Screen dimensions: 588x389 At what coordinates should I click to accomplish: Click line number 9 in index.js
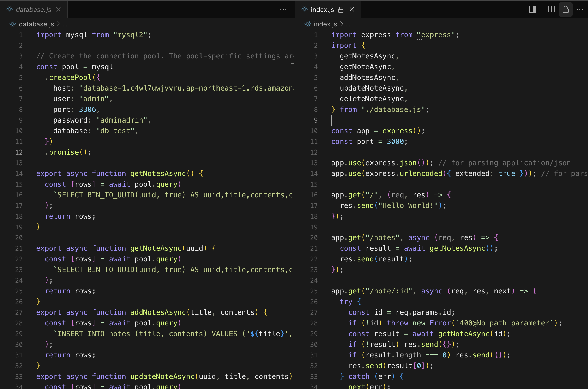tap(316, 120)
